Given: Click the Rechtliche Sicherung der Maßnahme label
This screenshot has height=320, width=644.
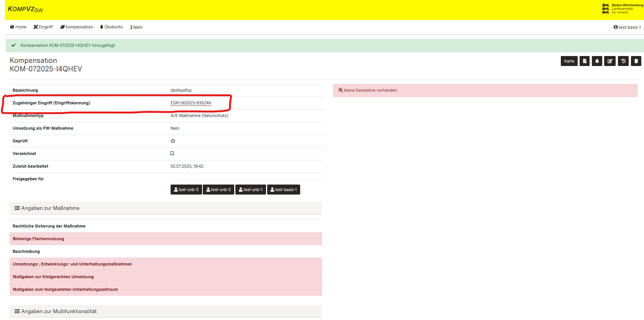Looking at the screenshot, I should click(x=49, y=226).
